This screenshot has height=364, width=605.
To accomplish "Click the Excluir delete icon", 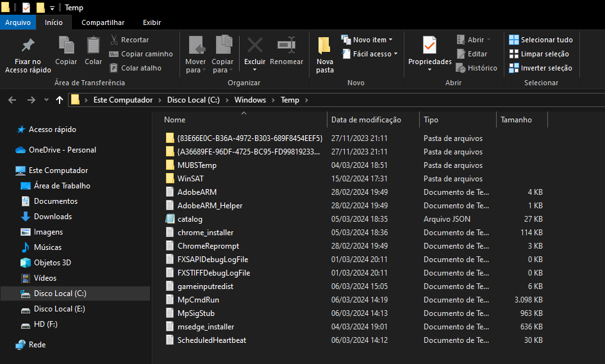I will pyautogui.click(x=254, y=46).
